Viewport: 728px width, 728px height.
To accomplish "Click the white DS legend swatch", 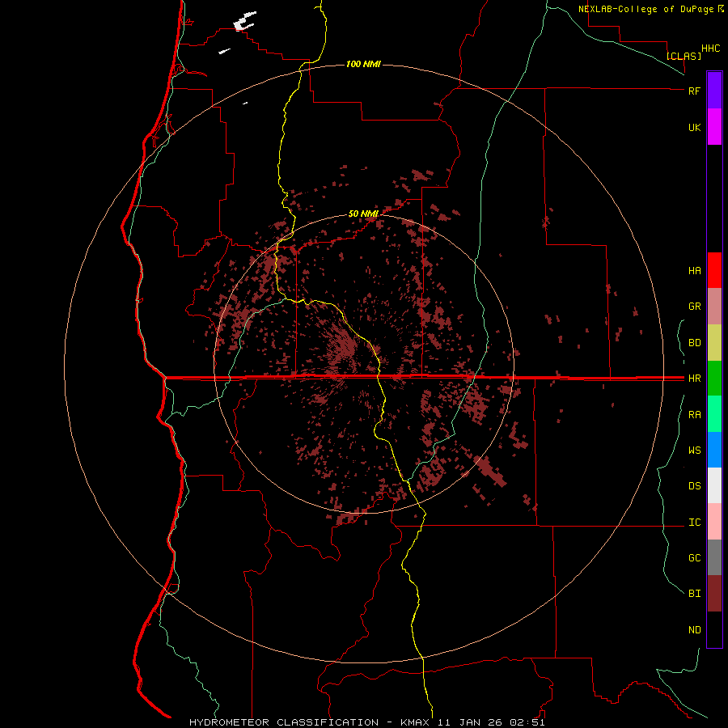I will (x=714, y=485).
